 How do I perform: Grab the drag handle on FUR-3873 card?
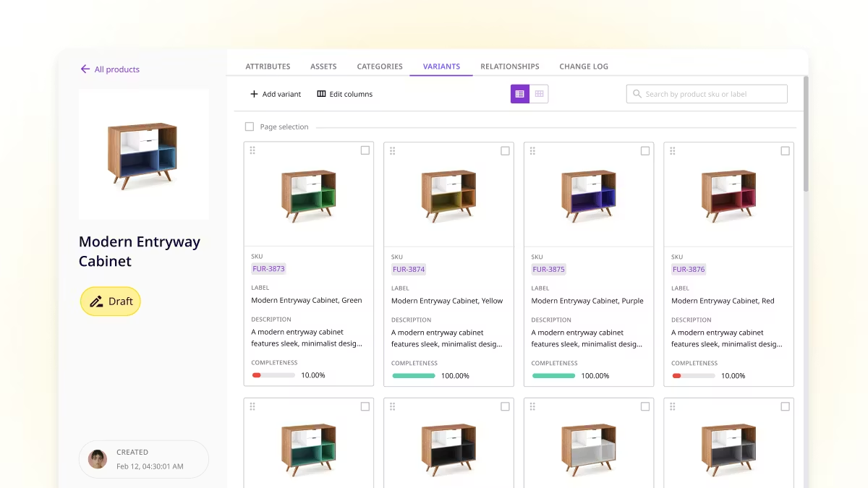(252, 150)
